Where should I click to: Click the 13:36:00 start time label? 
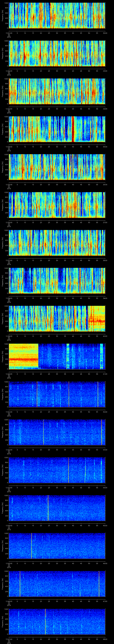[9, 223]
